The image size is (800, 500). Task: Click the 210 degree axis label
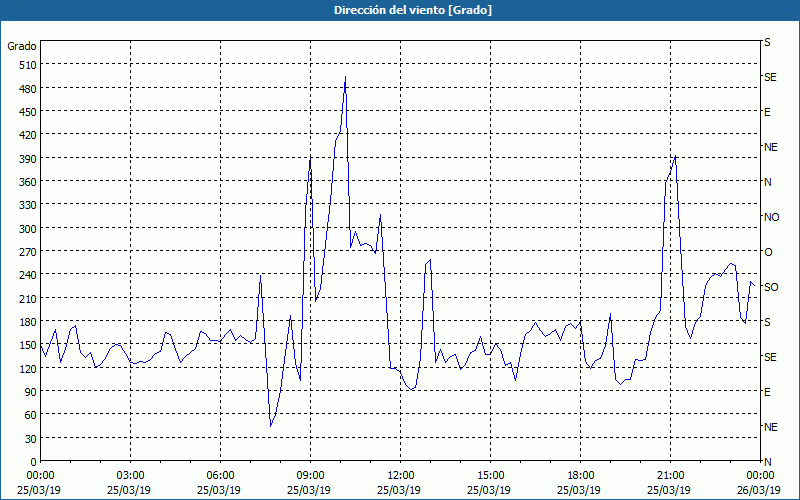28,298
